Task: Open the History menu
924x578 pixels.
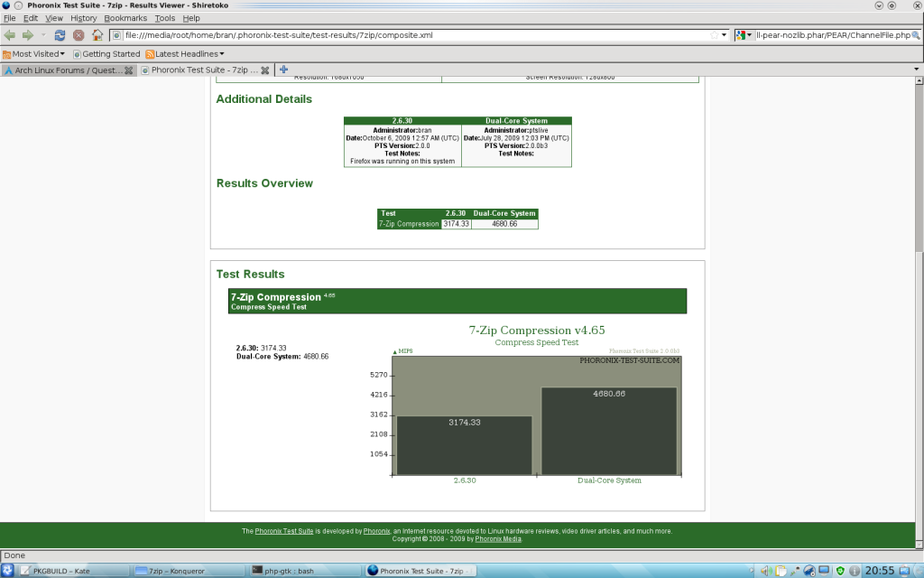Action: coord(84,18)
